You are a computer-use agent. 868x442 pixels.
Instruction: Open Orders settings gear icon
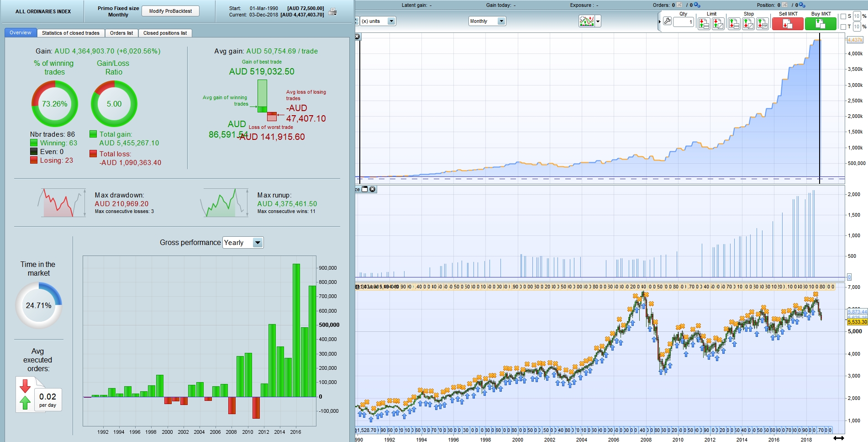coord(697,5)
